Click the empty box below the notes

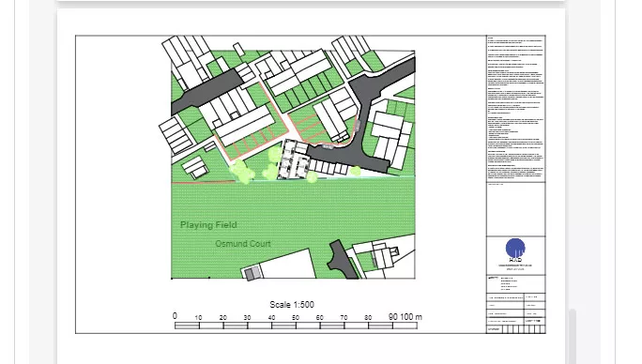tap(516, 209)
